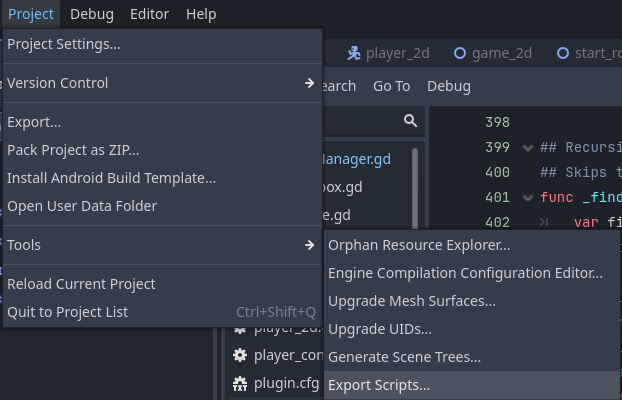This screenshot has width=622, height=400.
Task: Open the Editor menu
Action: (x=150, y=14)
